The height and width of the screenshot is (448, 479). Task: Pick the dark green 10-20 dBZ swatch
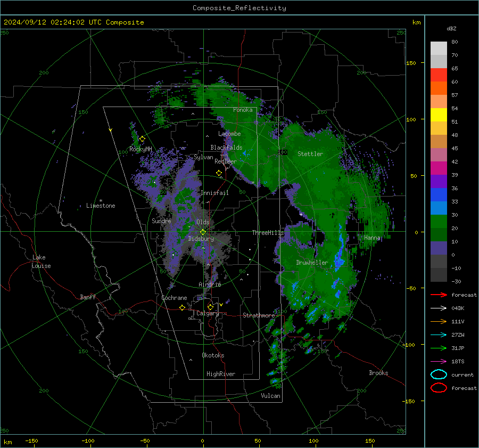click(x=439, y=234)
